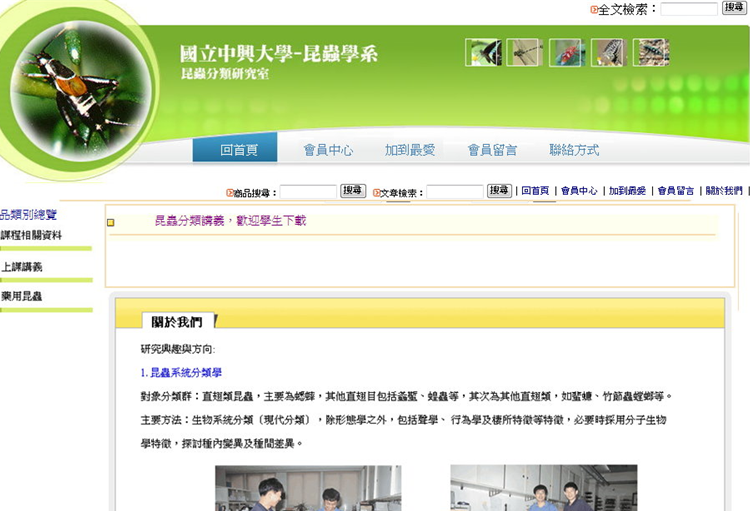The image size is (750, 511).
Task: Open the 關於我們 link in secondary bar
Action: (724, 191)
